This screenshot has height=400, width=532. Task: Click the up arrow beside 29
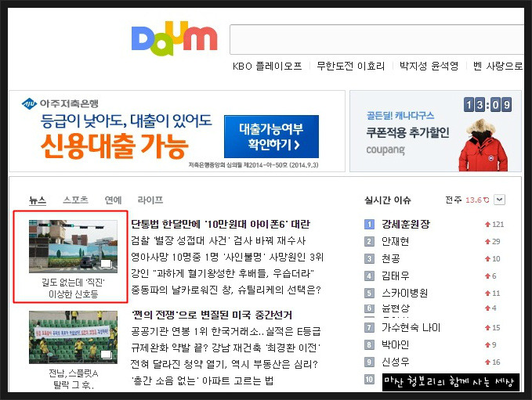pos(487,241)
